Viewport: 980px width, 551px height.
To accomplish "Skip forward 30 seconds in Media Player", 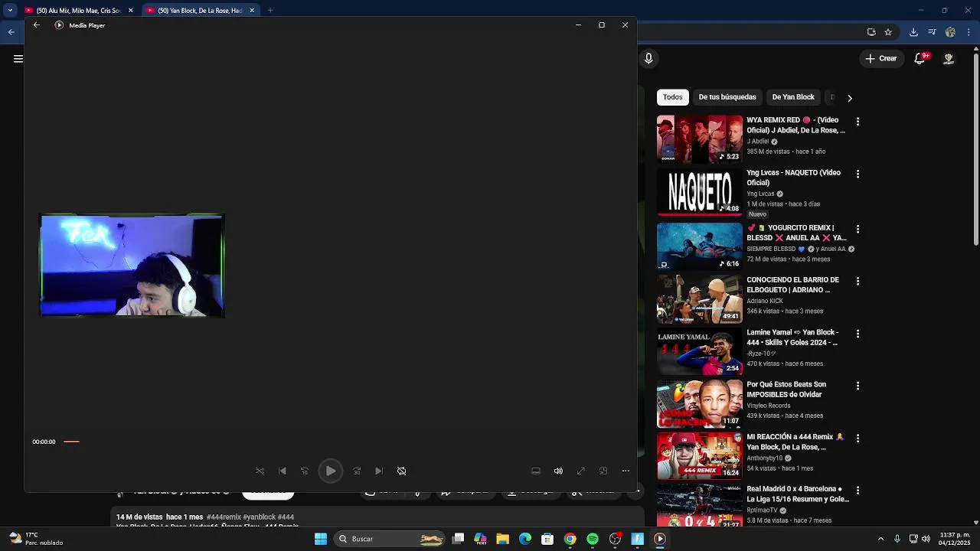I will click(x=356, y=471).
